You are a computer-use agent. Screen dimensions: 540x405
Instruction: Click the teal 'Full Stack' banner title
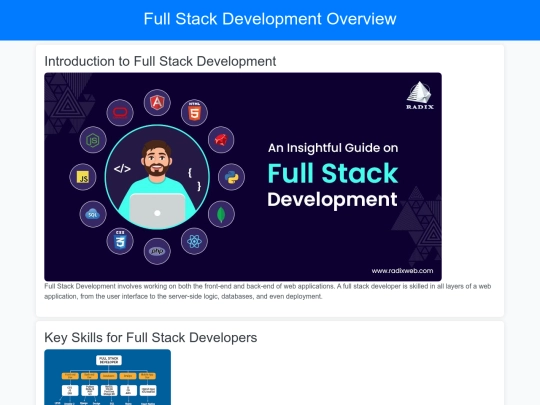coord(333,173)
